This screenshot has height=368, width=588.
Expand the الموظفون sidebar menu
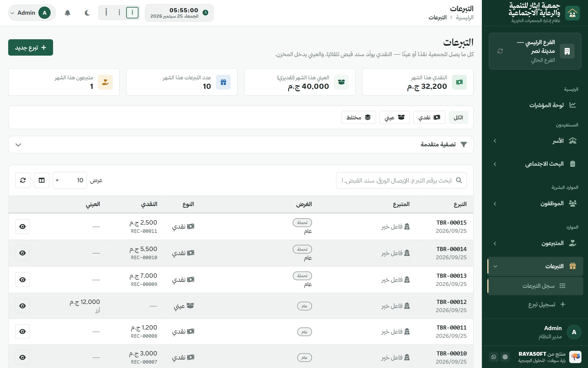535,203
